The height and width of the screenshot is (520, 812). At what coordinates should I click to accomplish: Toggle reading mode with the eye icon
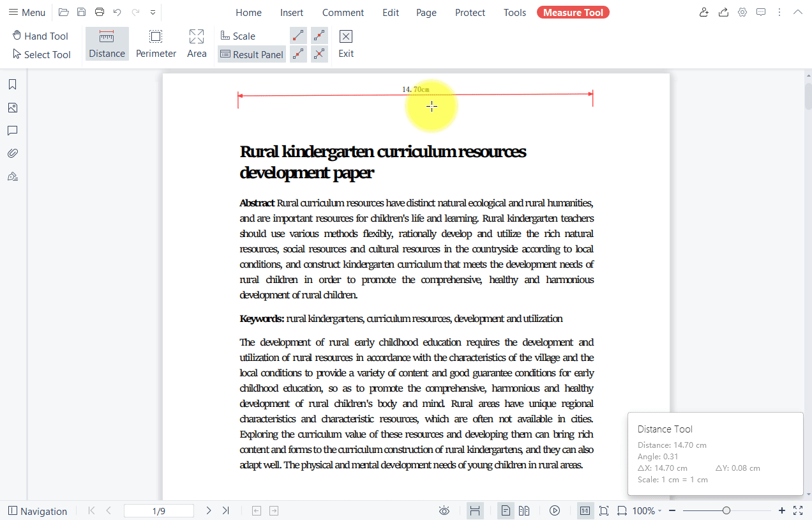[x=444, y=510]
